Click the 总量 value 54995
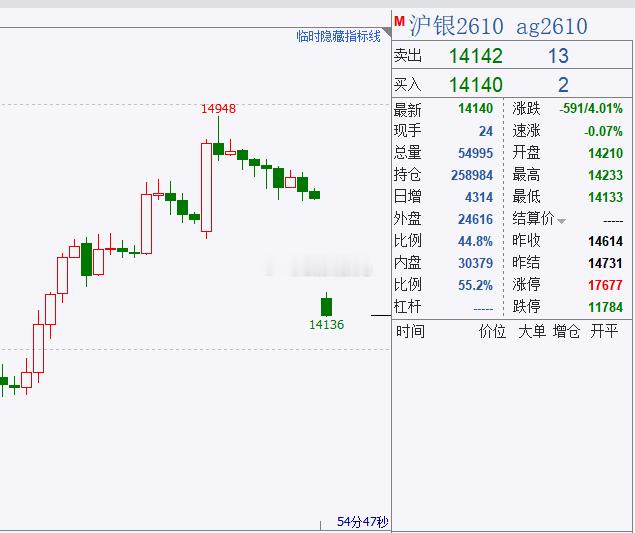This screenshot has width=635, height=533. 475,153
